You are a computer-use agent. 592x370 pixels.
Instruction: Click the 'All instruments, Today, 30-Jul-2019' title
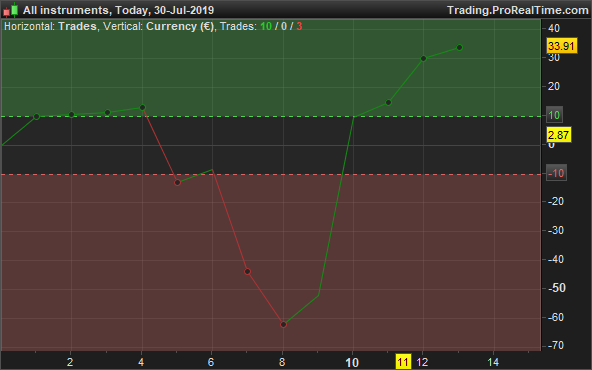(x=118, y=10)
